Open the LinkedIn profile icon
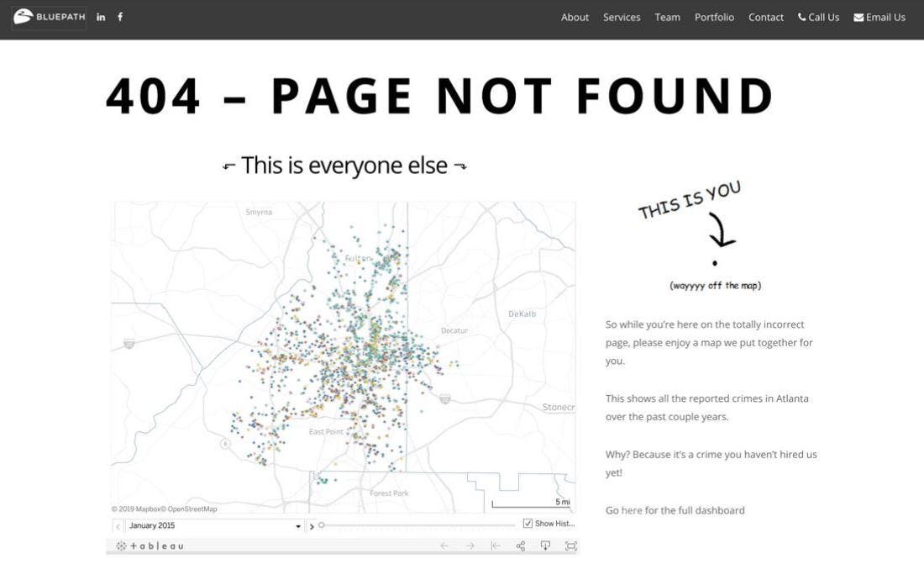 (x=101, y=17)
